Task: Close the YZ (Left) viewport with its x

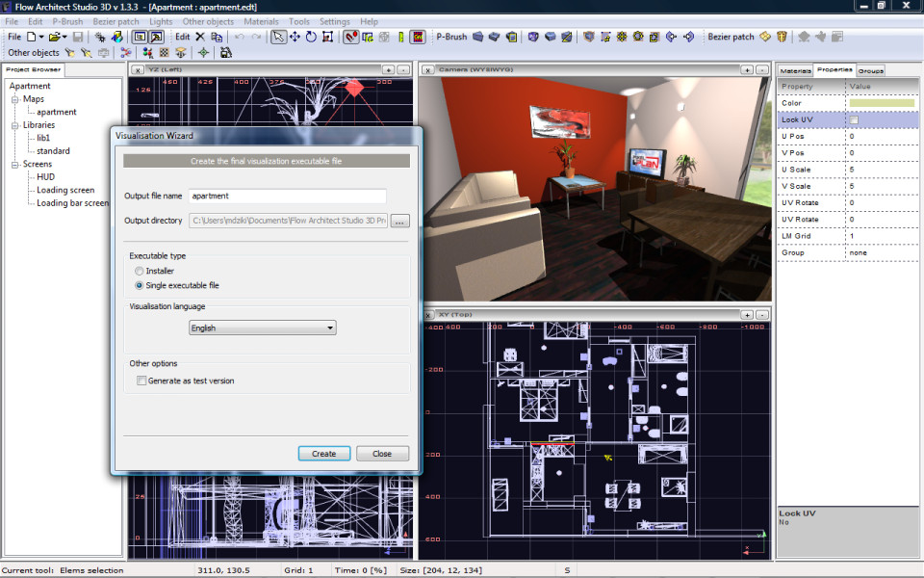Action: click(x=138, y=70)
